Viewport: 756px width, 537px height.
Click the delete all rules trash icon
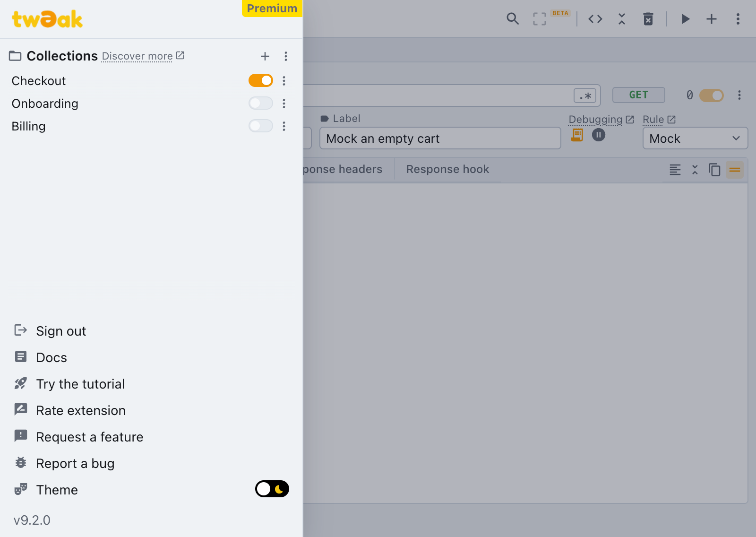(648, 19)
